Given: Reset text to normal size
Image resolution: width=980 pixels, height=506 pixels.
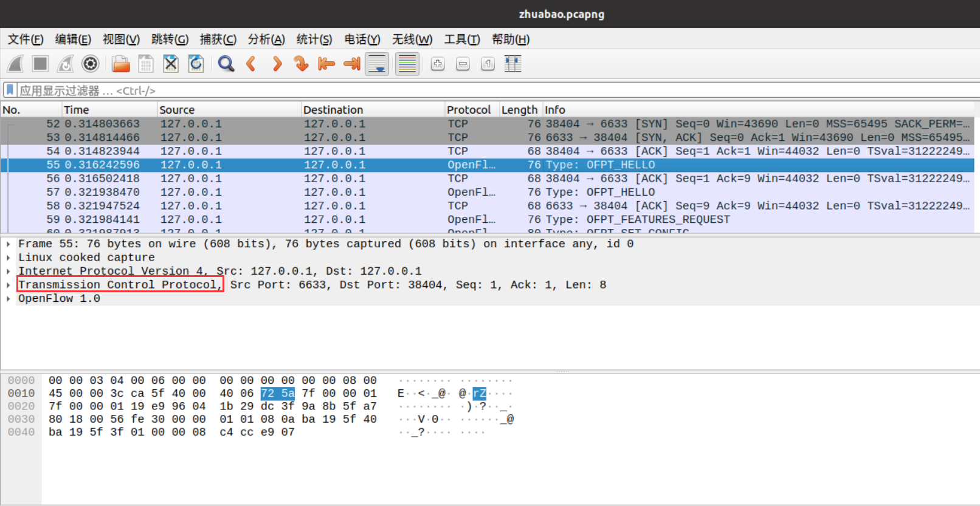Looking at the screenshot, I should [x=488, y=64].
